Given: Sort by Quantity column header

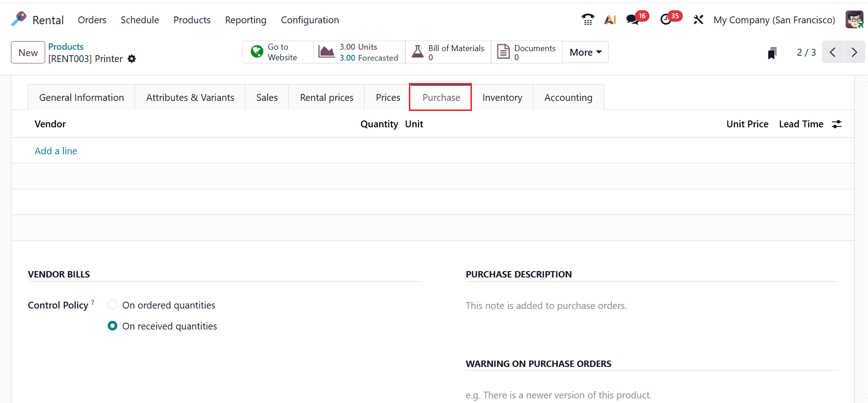Looking at the screenshot, I should point(379,124).
